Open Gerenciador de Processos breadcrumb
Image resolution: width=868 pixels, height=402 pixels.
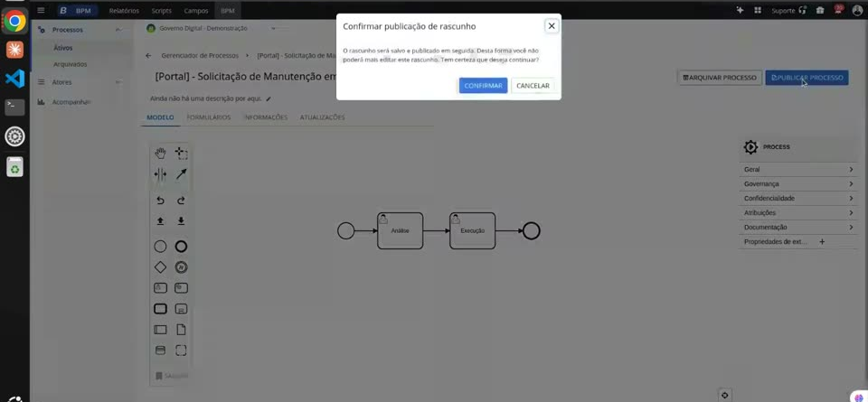click(200, 56)
